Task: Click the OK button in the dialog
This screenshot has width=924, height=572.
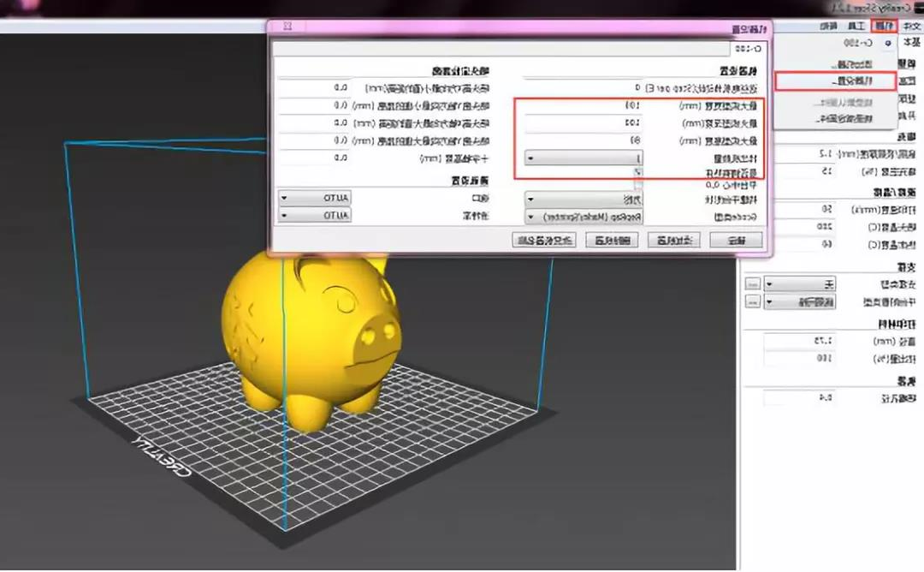Action: pyautogui.click(x=745, y=241)
